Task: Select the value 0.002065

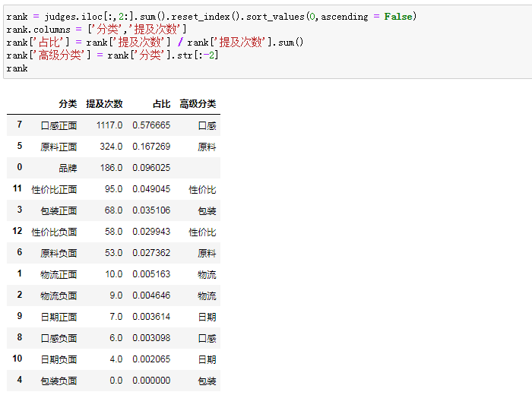Action: tap(151, 359)
